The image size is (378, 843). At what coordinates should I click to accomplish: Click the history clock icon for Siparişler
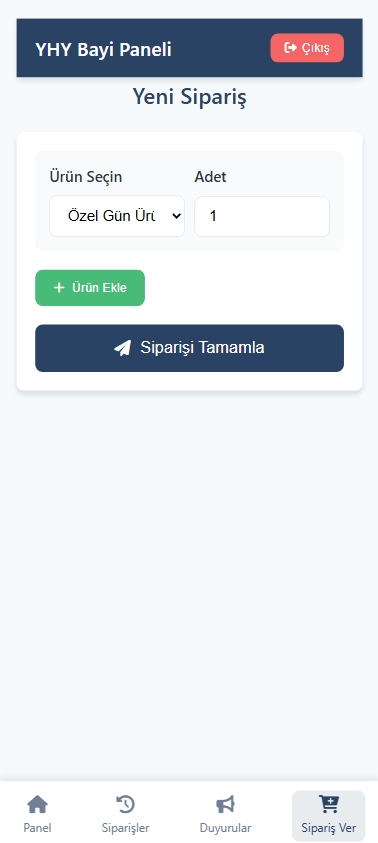click(x=125, y=805)
